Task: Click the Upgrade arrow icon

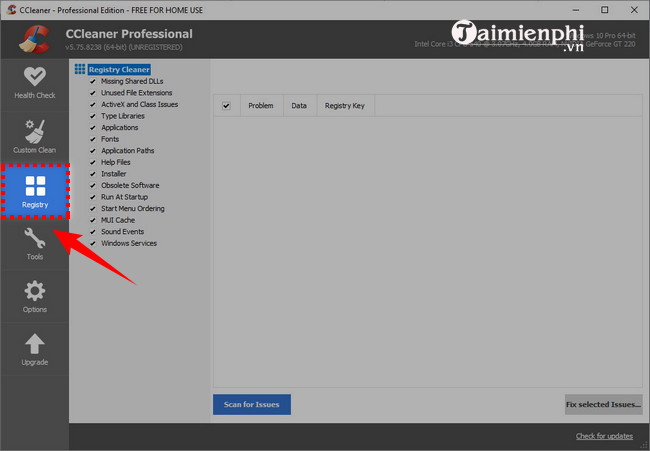Action: click(35, 344)
